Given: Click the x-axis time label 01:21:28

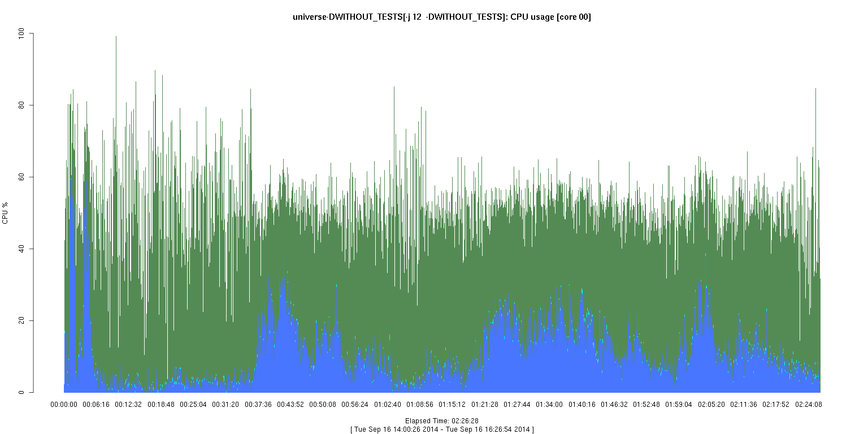Looking at the screenshot, I should click(485, 405).
